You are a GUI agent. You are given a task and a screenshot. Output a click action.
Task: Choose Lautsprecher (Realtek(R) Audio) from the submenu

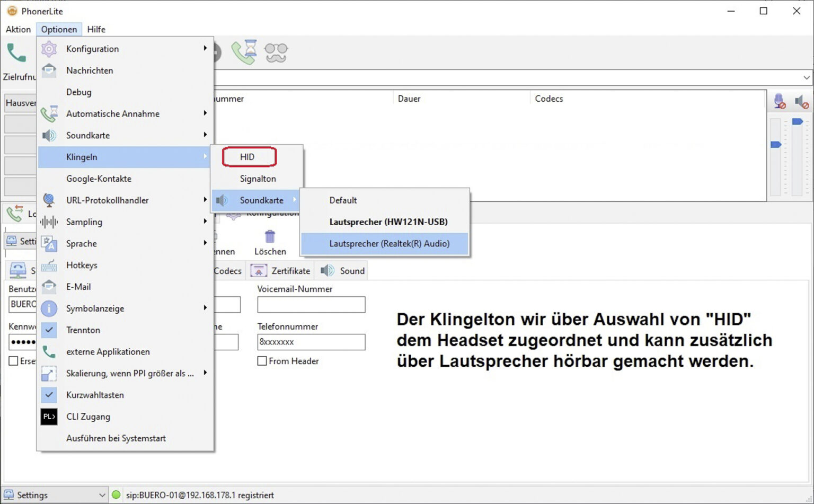pyautogui.click(x=388, y=243)
